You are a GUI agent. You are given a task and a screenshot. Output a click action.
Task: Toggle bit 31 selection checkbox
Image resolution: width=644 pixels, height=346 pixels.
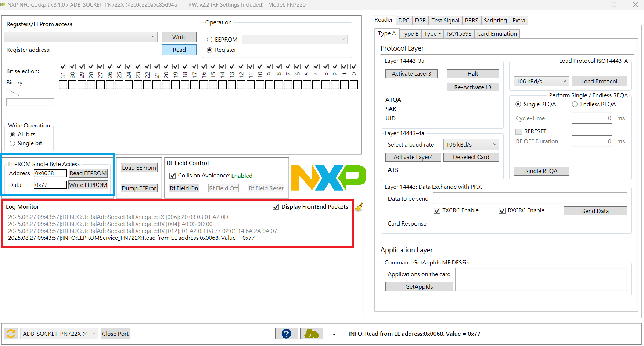click(x=63, y=66)
